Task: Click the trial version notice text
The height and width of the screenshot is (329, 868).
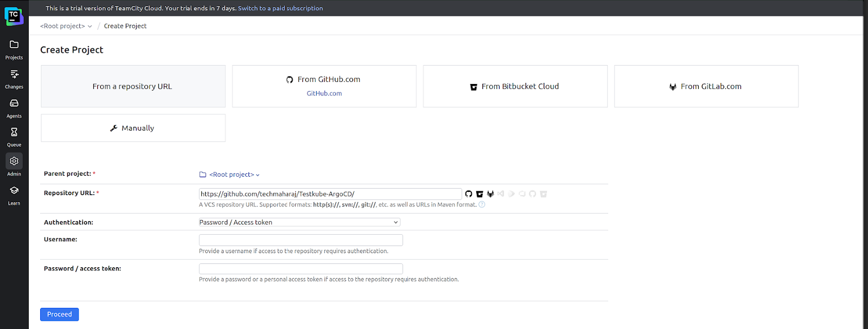Action: coord(141,8)
